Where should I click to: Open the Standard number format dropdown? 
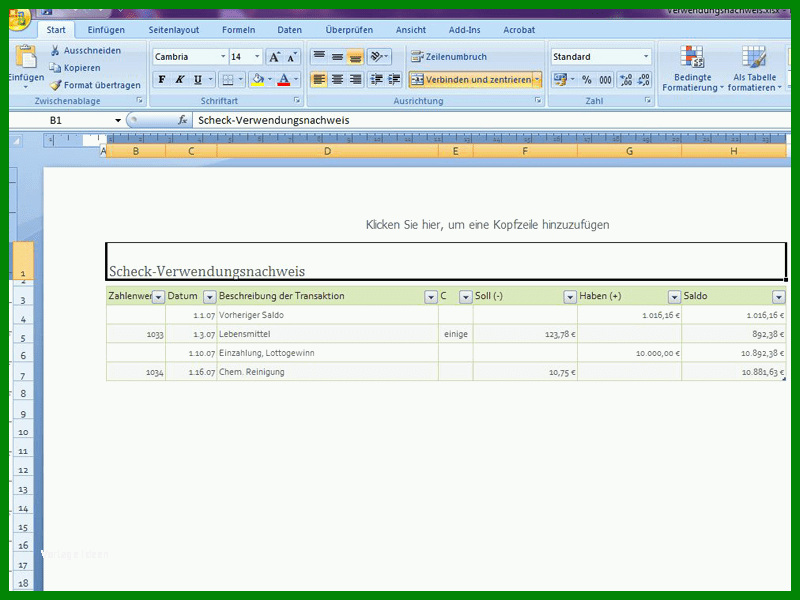[x=646, y=57]
